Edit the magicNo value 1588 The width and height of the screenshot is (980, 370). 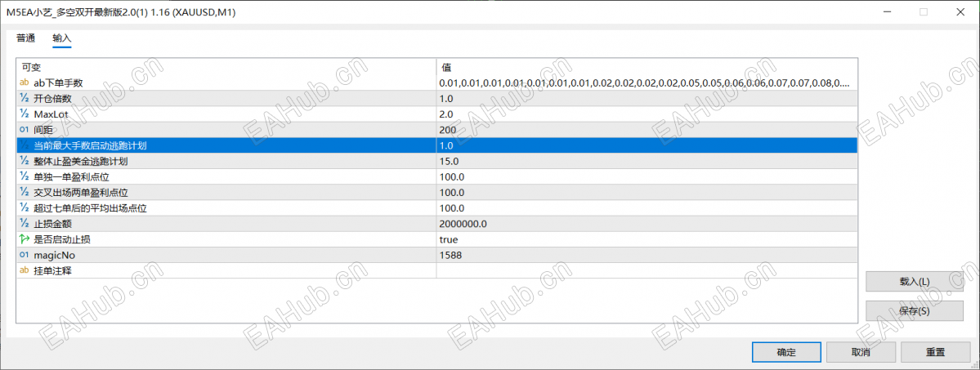coord(647,255)
